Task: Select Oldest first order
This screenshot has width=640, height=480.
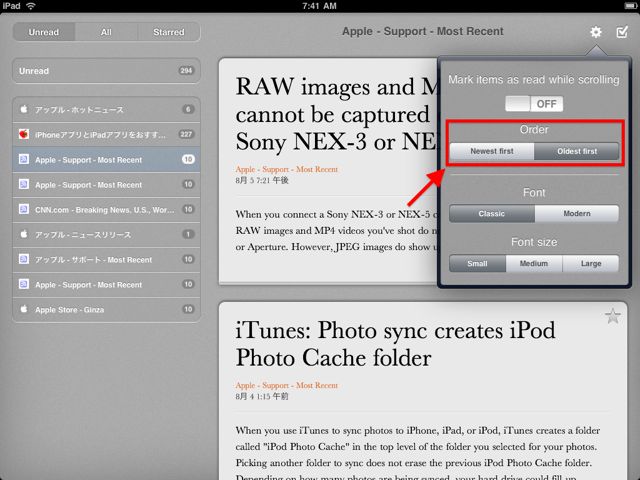Action: 577,151
